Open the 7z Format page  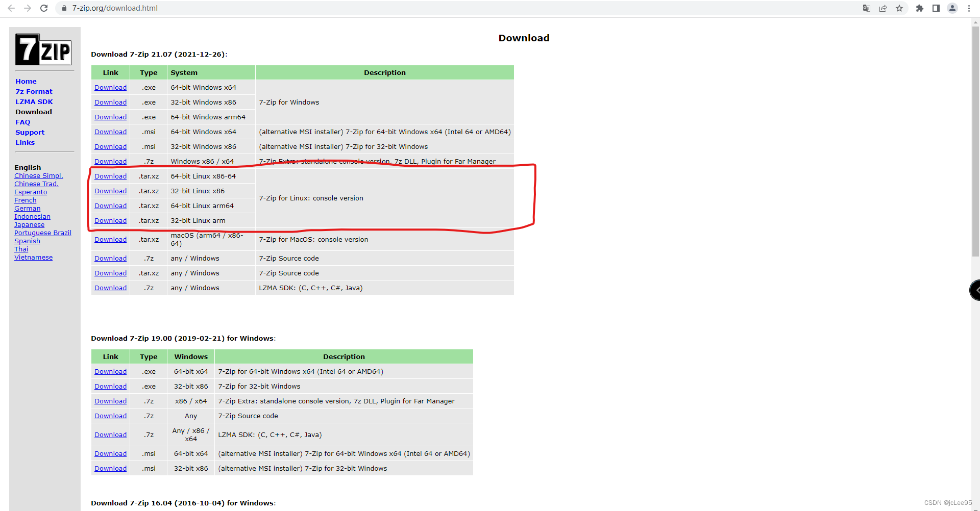pyautogui.click(x=34, y=91)
